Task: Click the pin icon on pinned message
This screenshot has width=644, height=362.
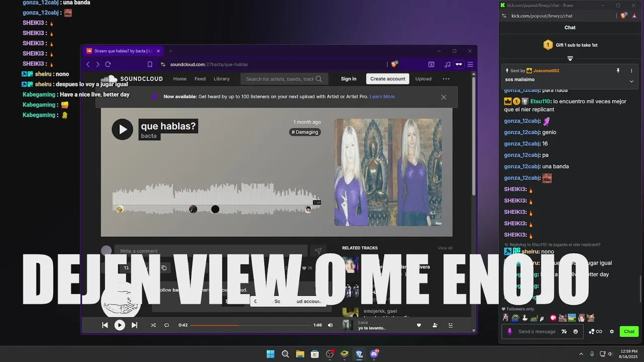Action: coord(618,71)
